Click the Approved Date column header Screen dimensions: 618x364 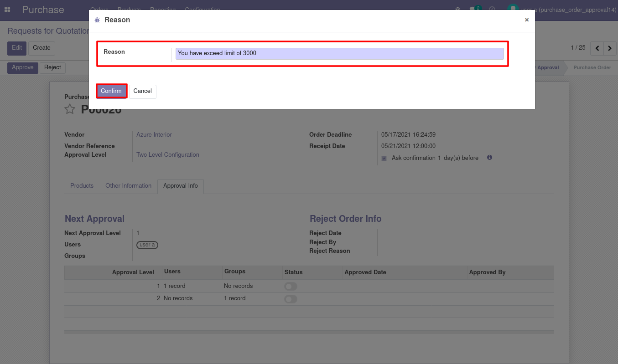365,272
